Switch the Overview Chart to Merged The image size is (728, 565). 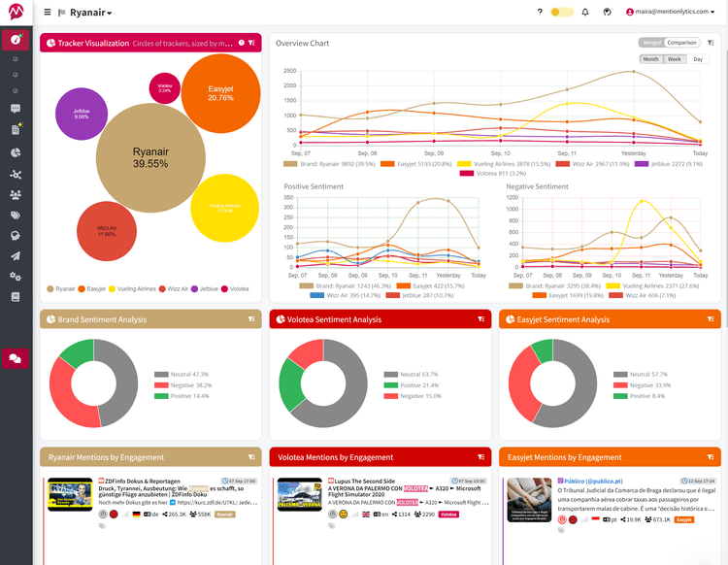[651, 43]
